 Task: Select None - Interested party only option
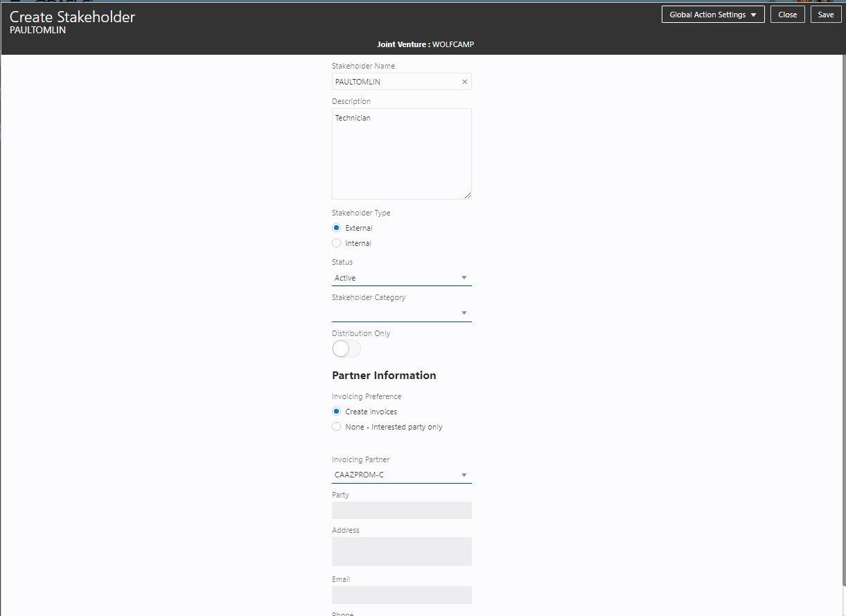pyautogui.click(x=337, y=427)
